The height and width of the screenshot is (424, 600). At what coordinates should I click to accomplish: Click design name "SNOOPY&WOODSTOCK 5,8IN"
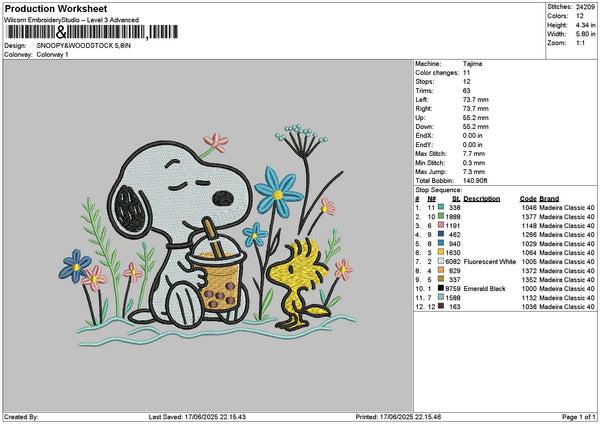point(84,46)
